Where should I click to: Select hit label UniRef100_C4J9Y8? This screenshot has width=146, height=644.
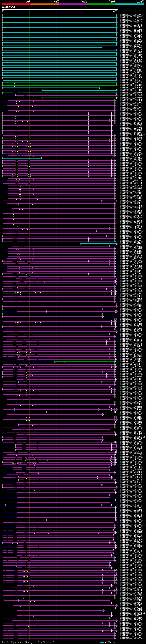[131, 72]
